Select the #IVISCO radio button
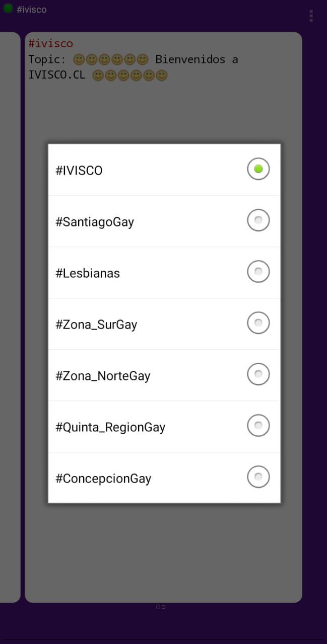The width and height of the screenshot is (327, 644). (x=258, y=169)
